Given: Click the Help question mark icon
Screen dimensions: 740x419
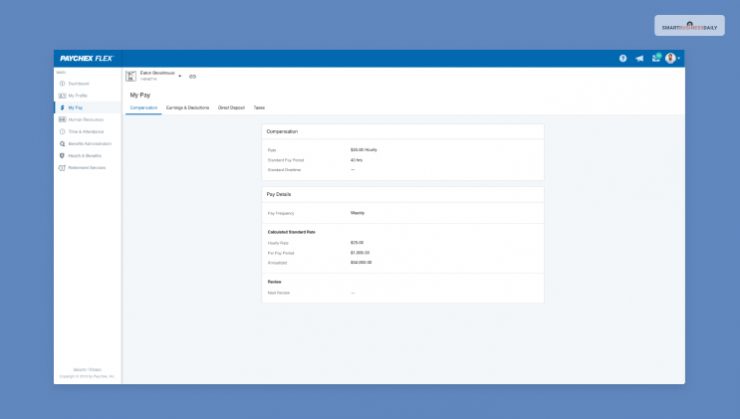Looking at the screenshot, I should [x=623, y=58].
